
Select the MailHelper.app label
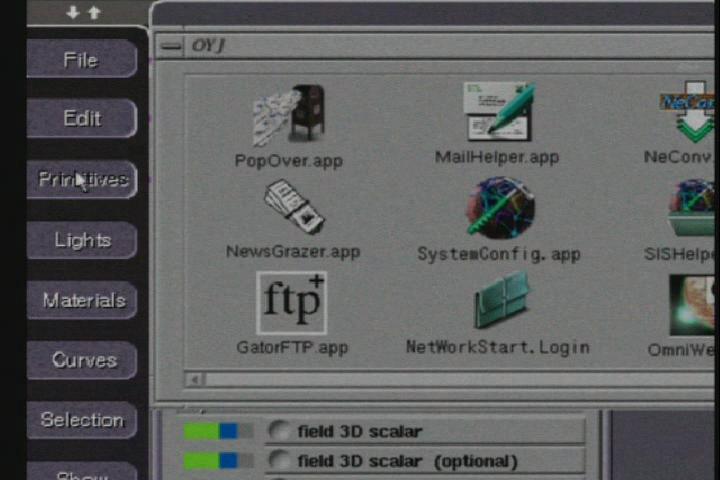pos(497,158)
